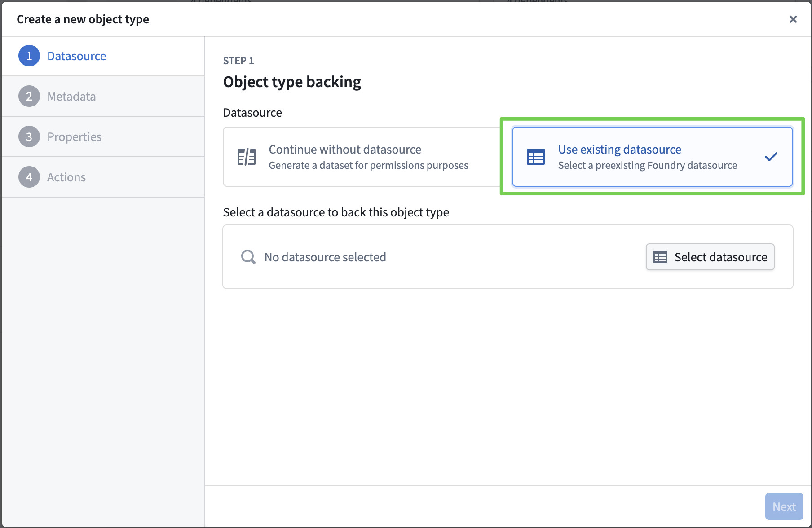812x528 pixels.
Task: Click the table icon for existing datasource
Action: [535, 157]
